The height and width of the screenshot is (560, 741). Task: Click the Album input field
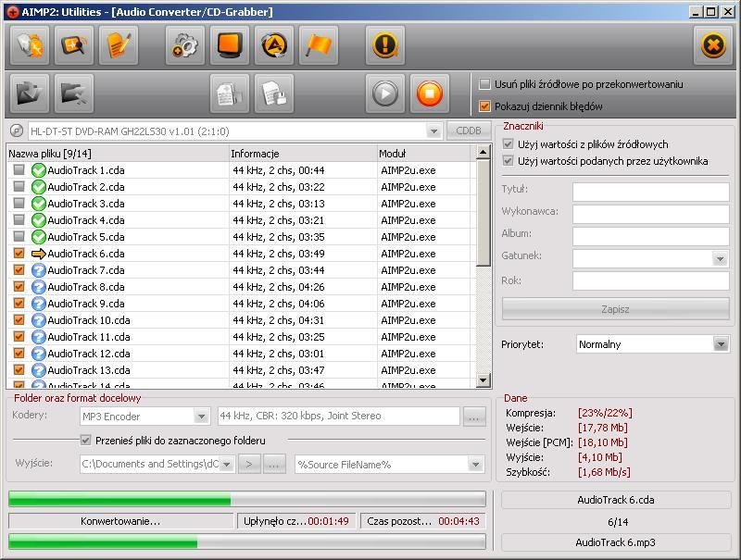[651, 236]
